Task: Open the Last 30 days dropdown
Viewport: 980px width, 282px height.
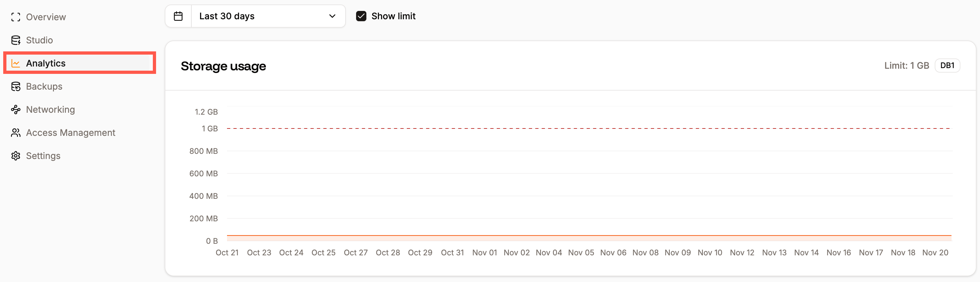Action: click(x=266, y=16)
